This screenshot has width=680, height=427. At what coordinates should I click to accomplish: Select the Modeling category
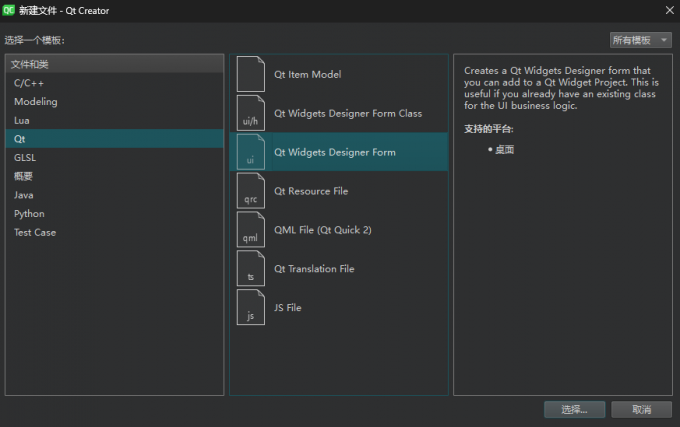pyautogui.click(x=36, y=102)
